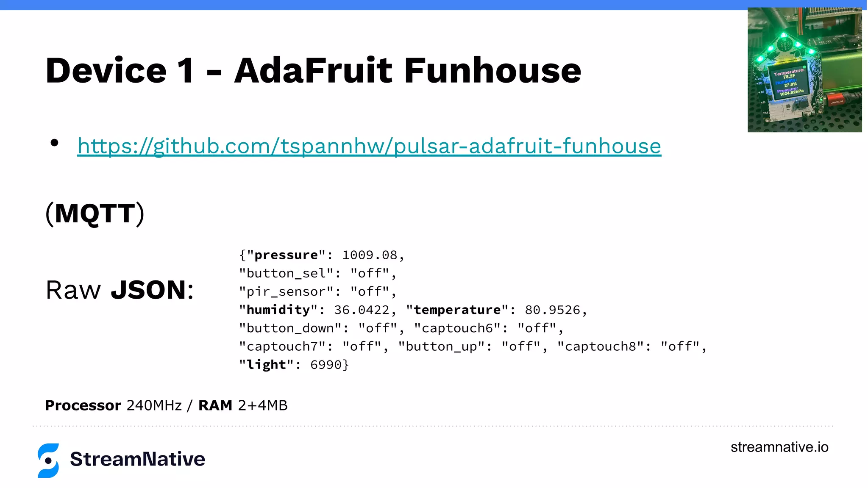Click the streamnative.io footer text

coord(779,447)
